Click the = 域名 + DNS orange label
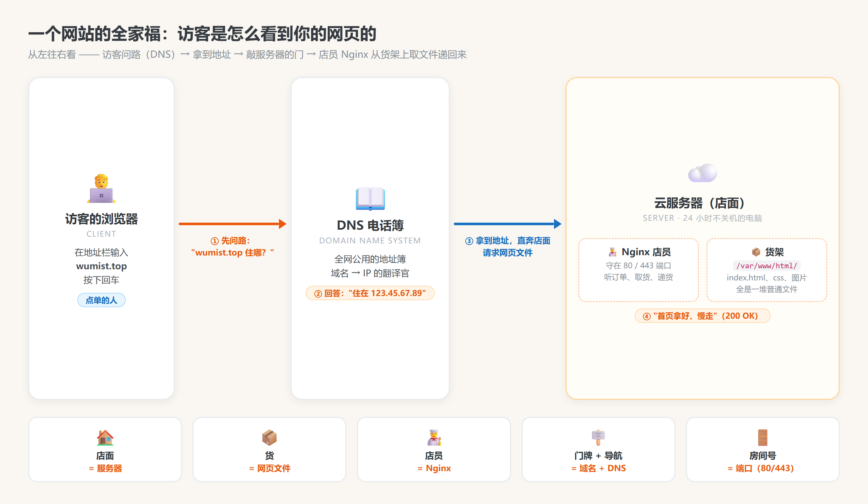Viewport: 868px width, 504px height. (598, 468)
